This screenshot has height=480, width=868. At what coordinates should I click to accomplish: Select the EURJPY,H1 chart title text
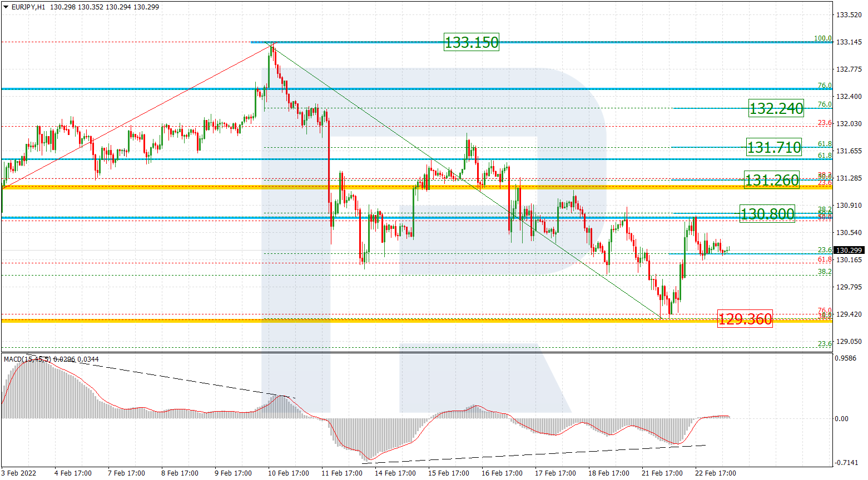coord(28,7)
